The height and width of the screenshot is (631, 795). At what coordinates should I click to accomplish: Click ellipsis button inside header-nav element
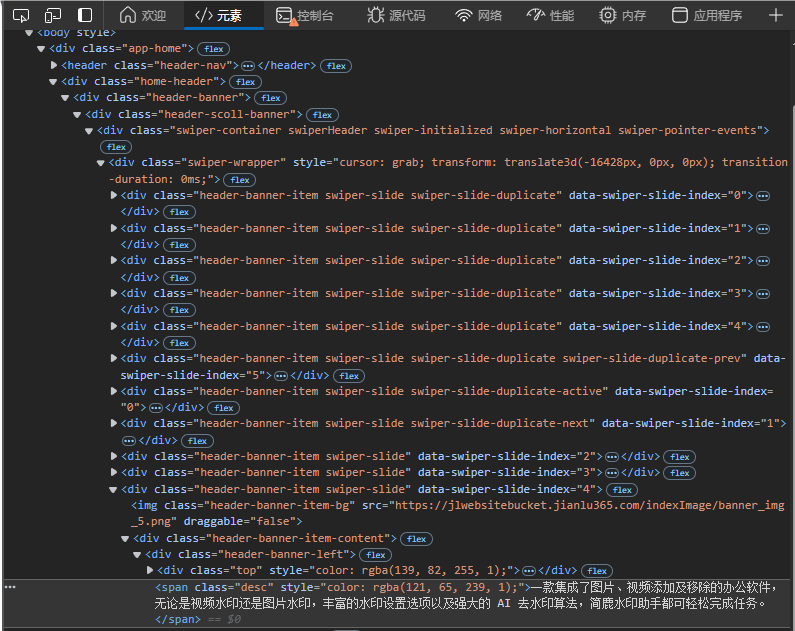pos(248,66)
